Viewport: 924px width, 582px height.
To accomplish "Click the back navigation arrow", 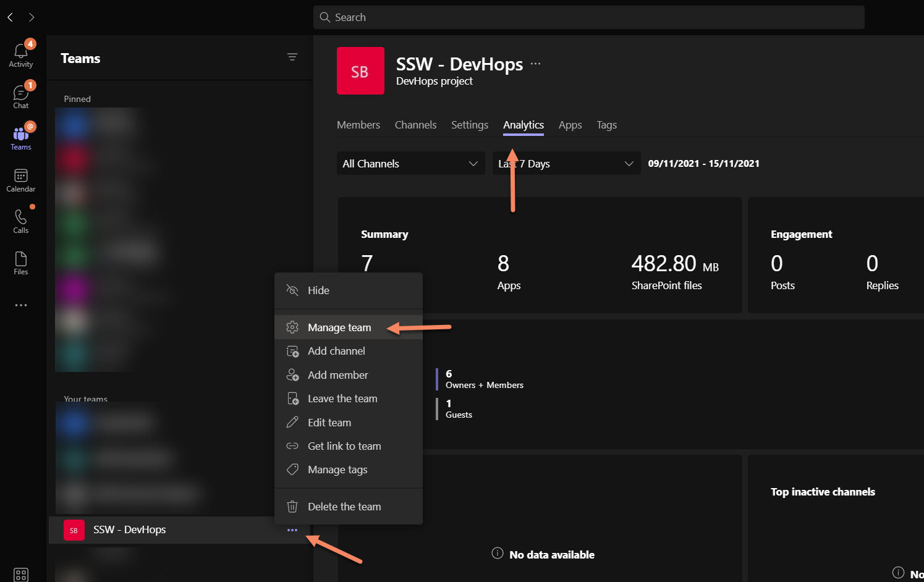I will point(11,17).
